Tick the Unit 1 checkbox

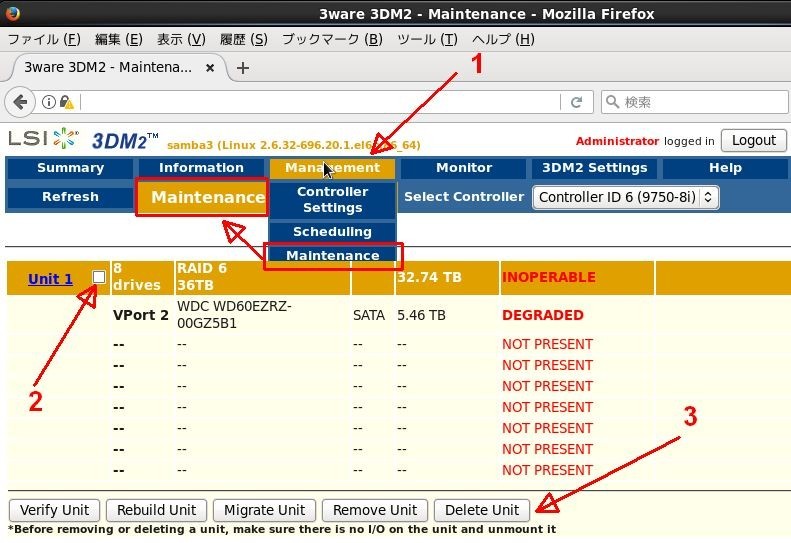click(x=99, y=277)
